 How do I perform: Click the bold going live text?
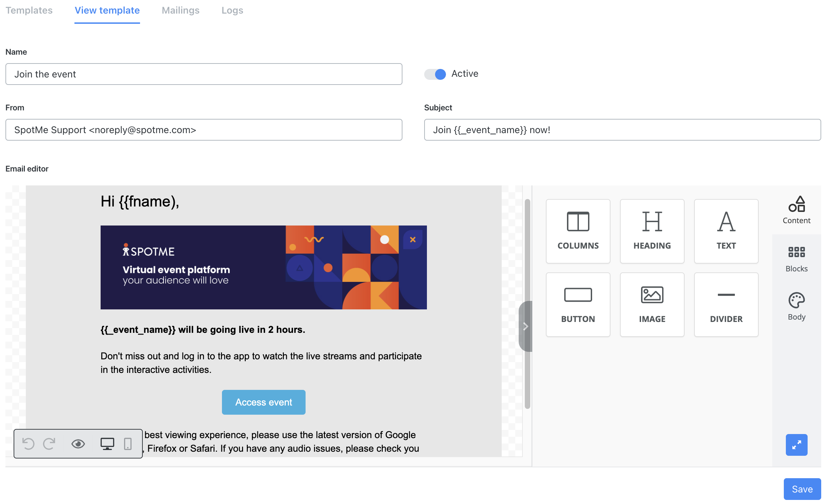(203, 329)
